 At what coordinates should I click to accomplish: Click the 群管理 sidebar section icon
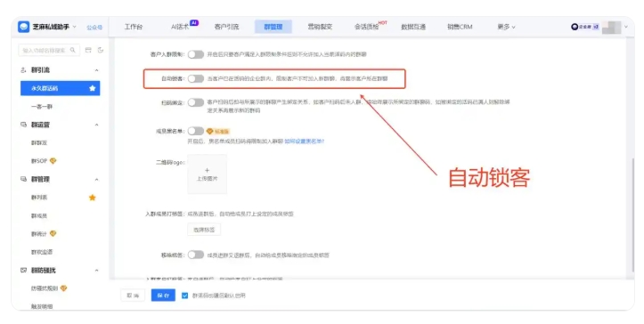(23, 179)
